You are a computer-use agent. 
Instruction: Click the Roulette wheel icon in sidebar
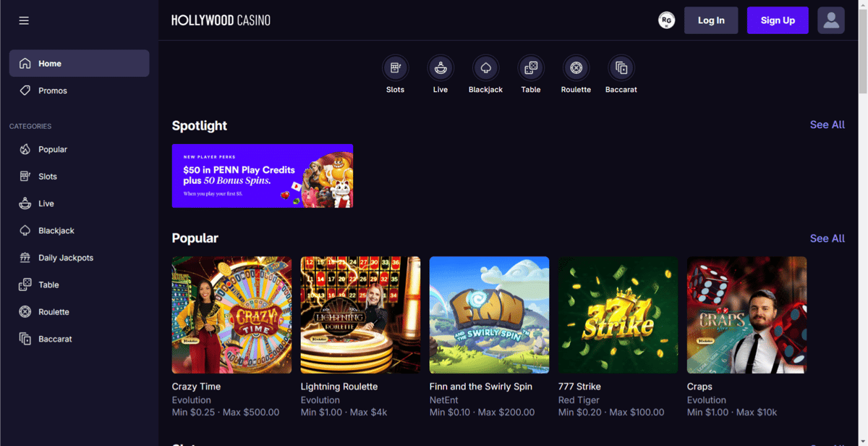click(25, 312)
